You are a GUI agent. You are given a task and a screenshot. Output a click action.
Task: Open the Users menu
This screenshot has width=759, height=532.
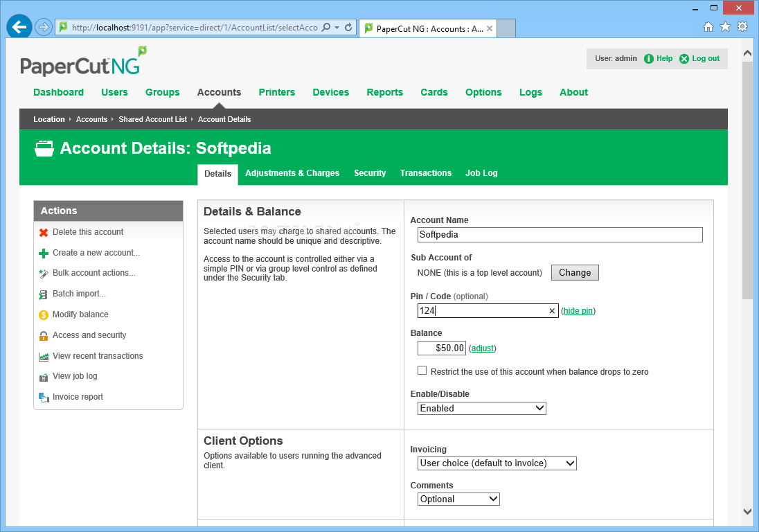click(114, 92)
